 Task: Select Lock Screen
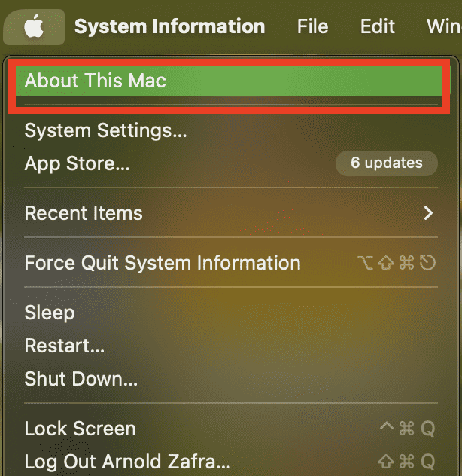coord(81,429)
